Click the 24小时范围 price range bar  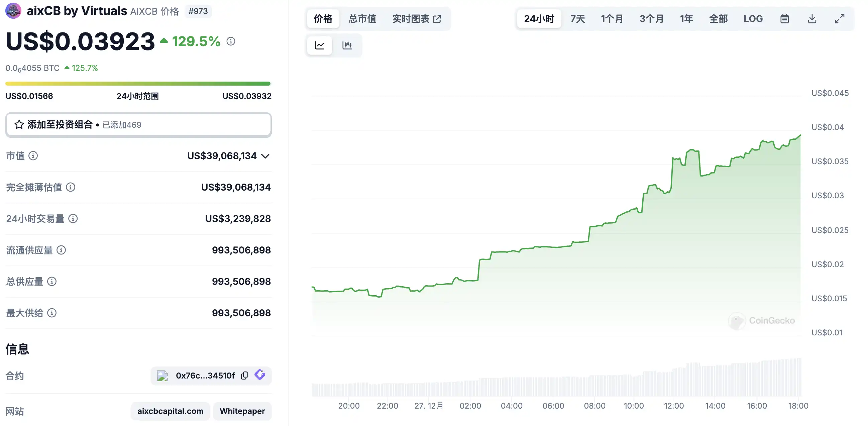[x=138, y=84]
